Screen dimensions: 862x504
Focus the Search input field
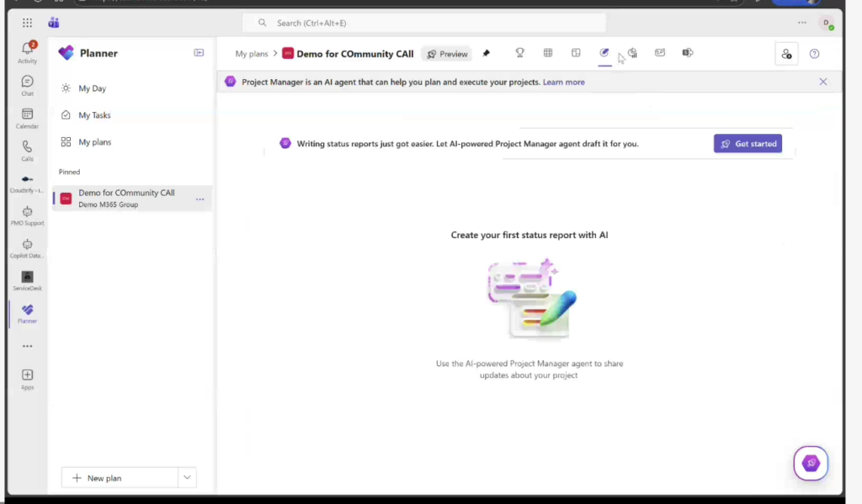tap(424, 23)
